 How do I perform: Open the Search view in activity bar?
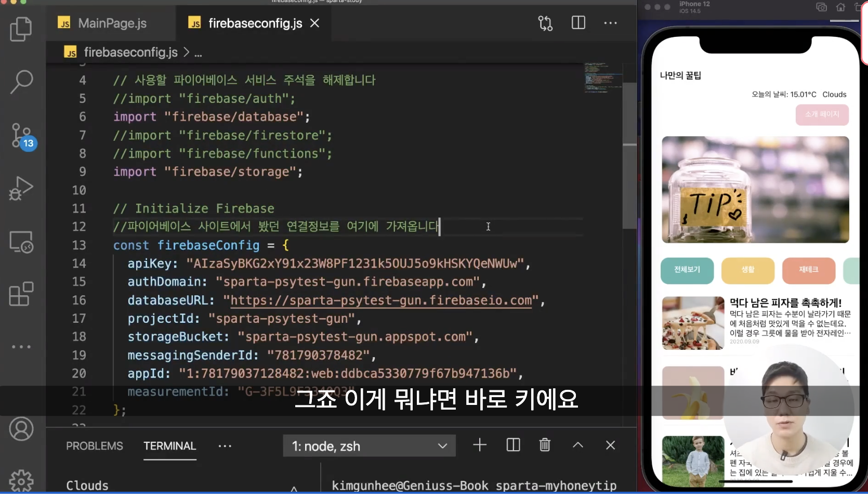[x=21, y=82]
